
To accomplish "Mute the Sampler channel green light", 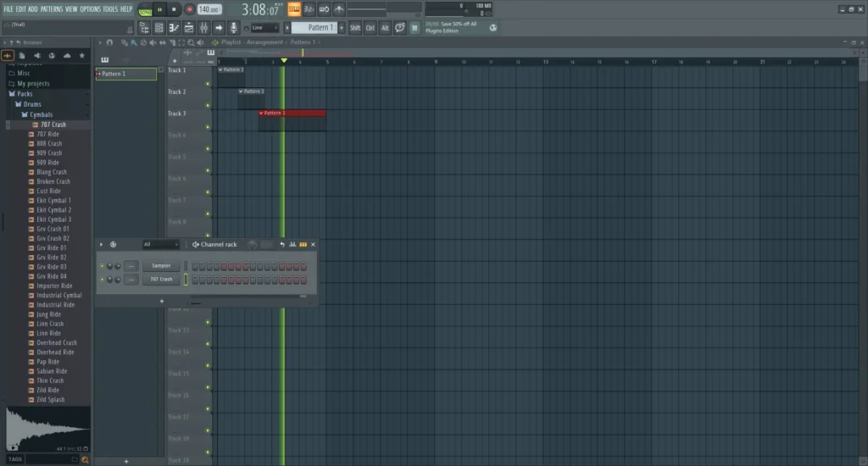I will (x=102, y=266).
